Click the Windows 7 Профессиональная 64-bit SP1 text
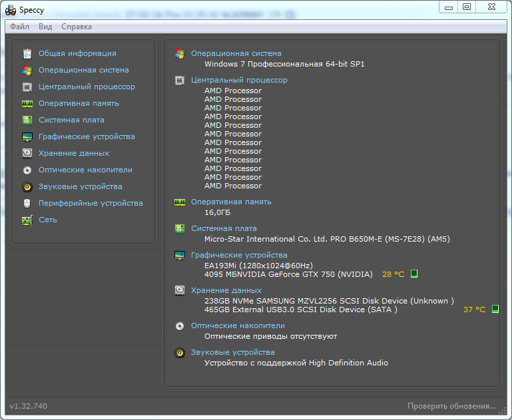This screenshot has width=512, height=420. (284, 64)
